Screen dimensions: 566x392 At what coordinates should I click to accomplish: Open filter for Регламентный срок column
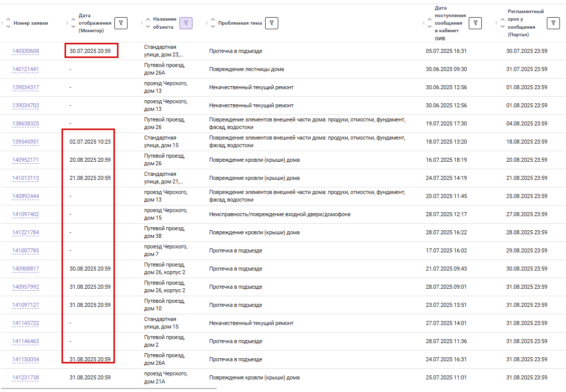[553, 23]
